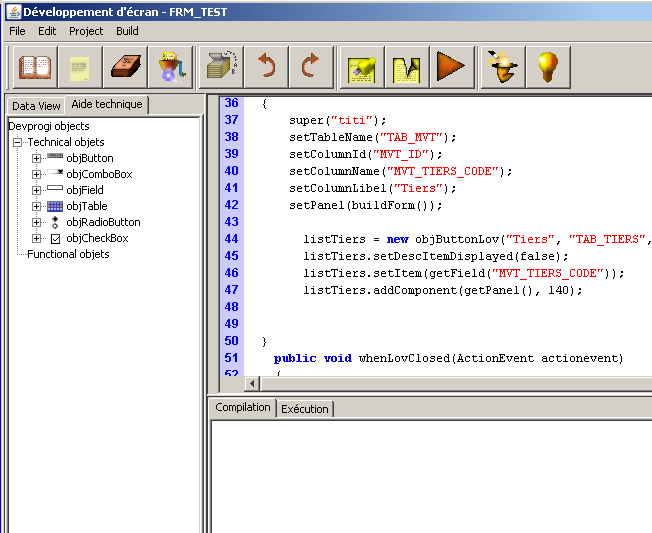Select objRadioButton in the tree
This screenshot has height=533, width=652.
[x=103, y=222]
